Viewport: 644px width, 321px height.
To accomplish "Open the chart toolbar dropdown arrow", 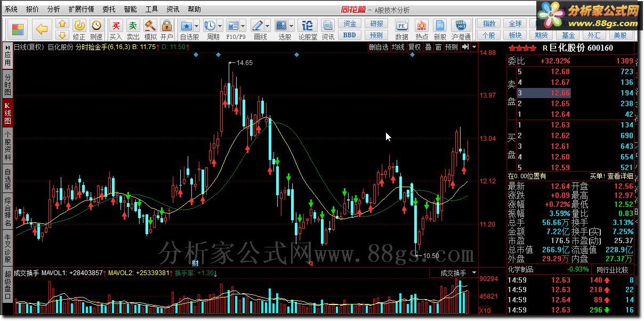I will click(x=474, y=47).
